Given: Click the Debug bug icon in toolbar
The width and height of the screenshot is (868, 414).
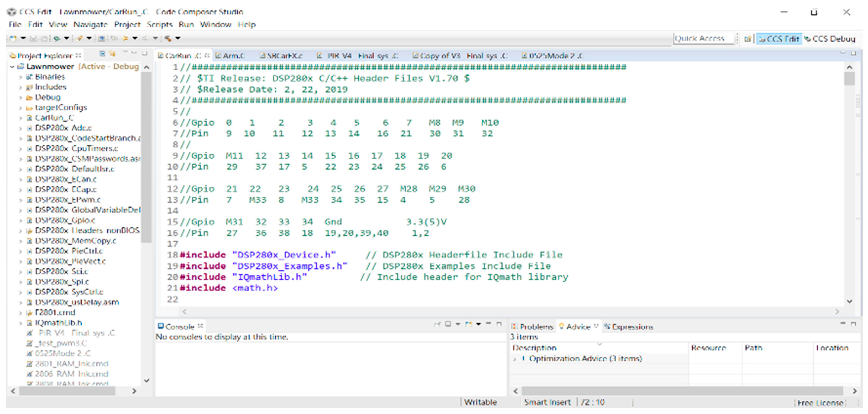Looking at the screenshot, I should coord(57,38).
